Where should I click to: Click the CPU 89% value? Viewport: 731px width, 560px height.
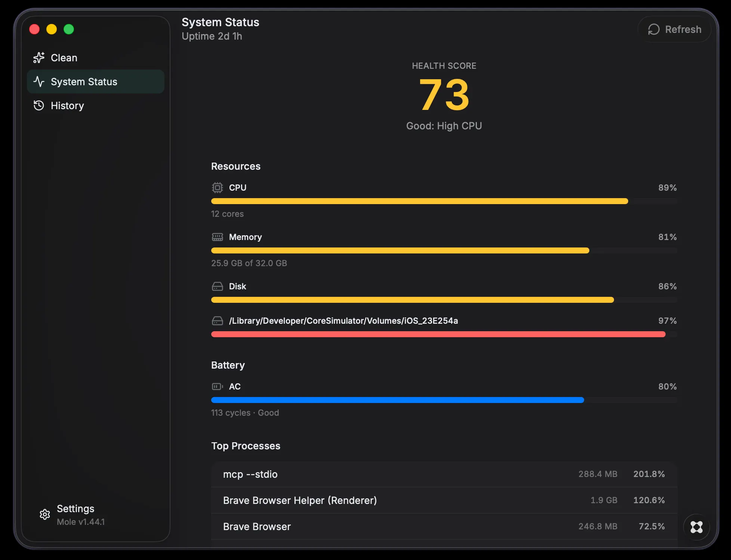click(x=667, y=188)
